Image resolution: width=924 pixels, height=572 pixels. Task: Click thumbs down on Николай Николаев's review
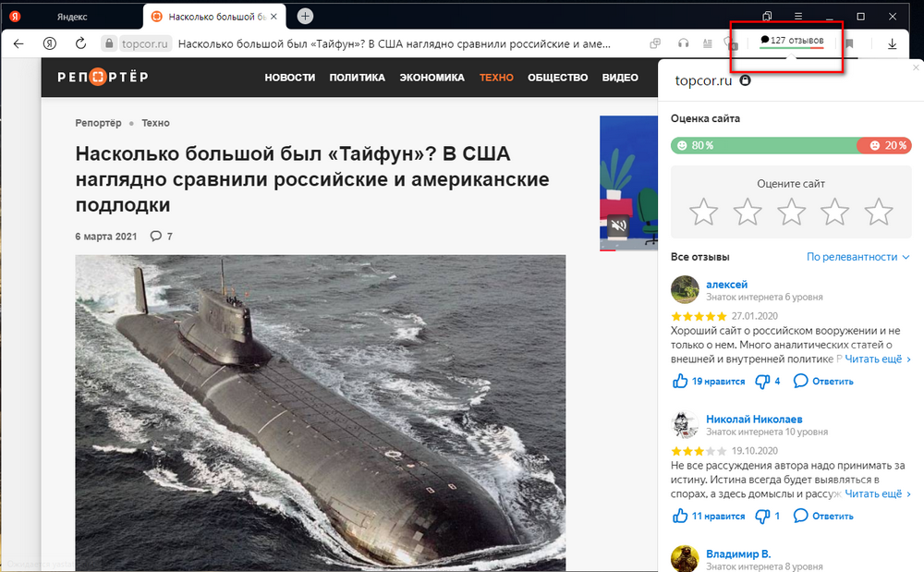(763, 516)
